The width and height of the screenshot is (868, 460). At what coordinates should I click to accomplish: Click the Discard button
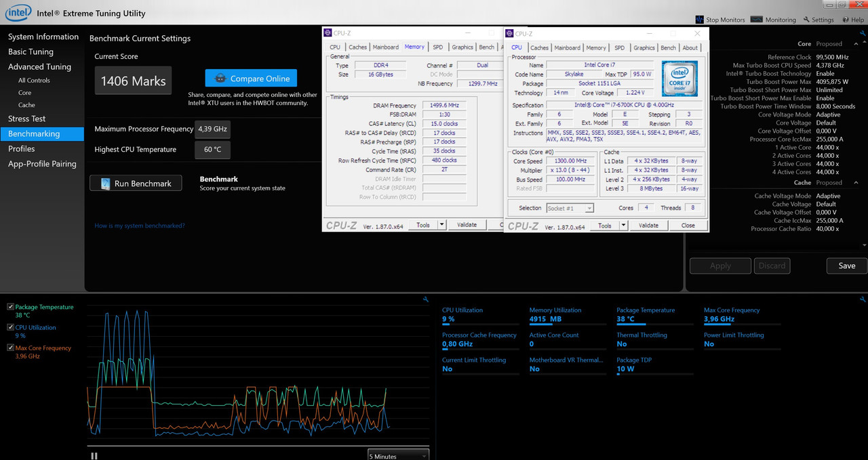click(772, 266)
